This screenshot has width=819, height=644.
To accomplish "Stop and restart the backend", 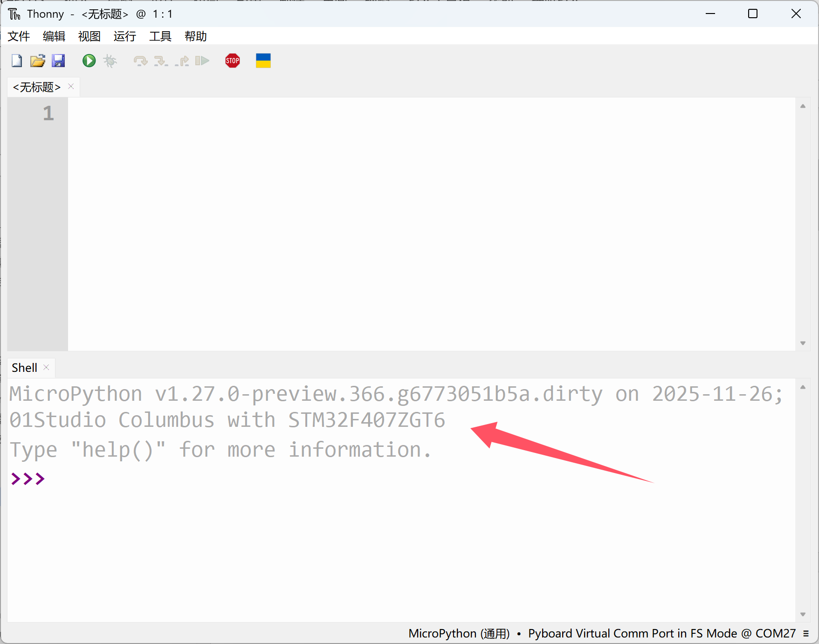I will [x=232, y=61].
